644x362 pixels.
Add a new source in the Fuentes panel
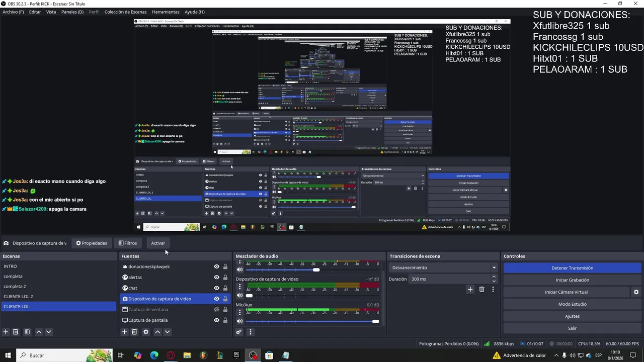124,332
